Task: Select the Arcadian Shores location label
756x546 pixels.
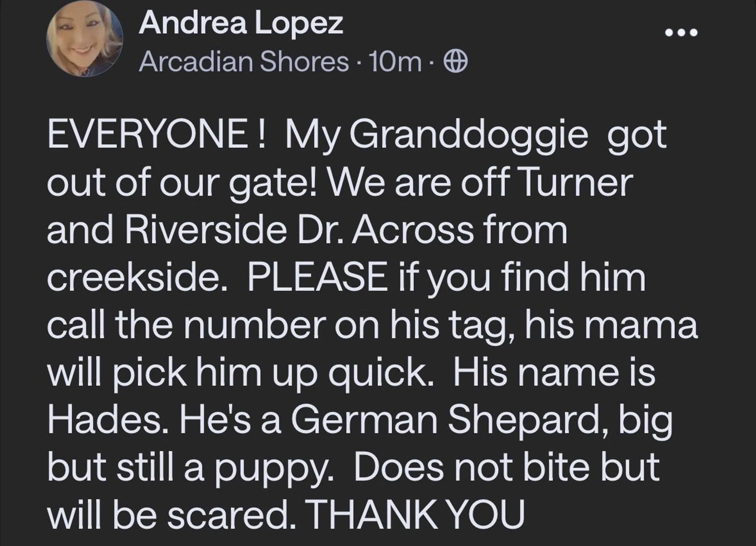Action: [243, 62]
